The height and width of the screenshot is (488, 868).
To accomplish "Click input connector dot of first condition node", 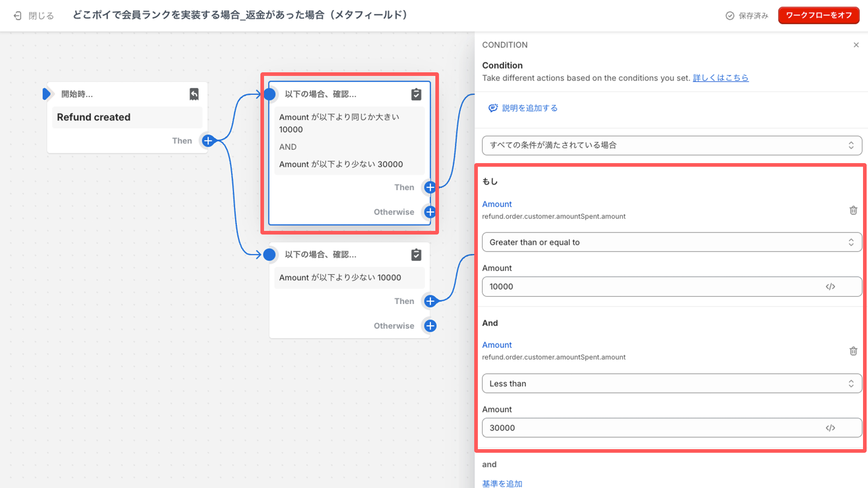I will [269, 94].
